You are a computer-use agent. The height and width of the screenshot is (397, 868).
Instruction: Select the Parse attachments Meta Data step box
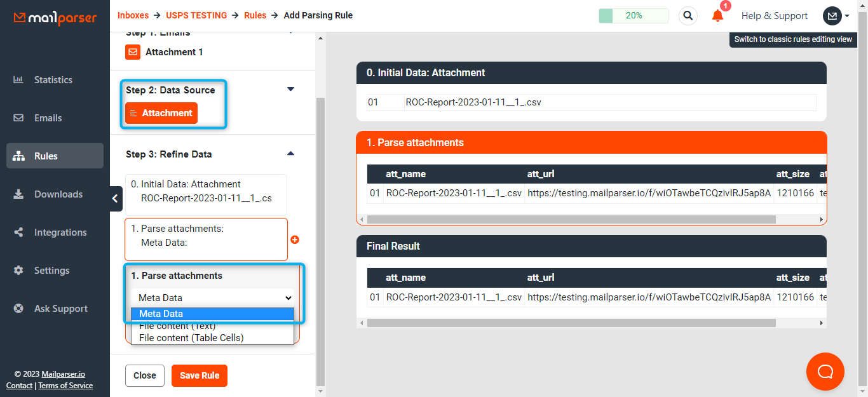point(206,239)
